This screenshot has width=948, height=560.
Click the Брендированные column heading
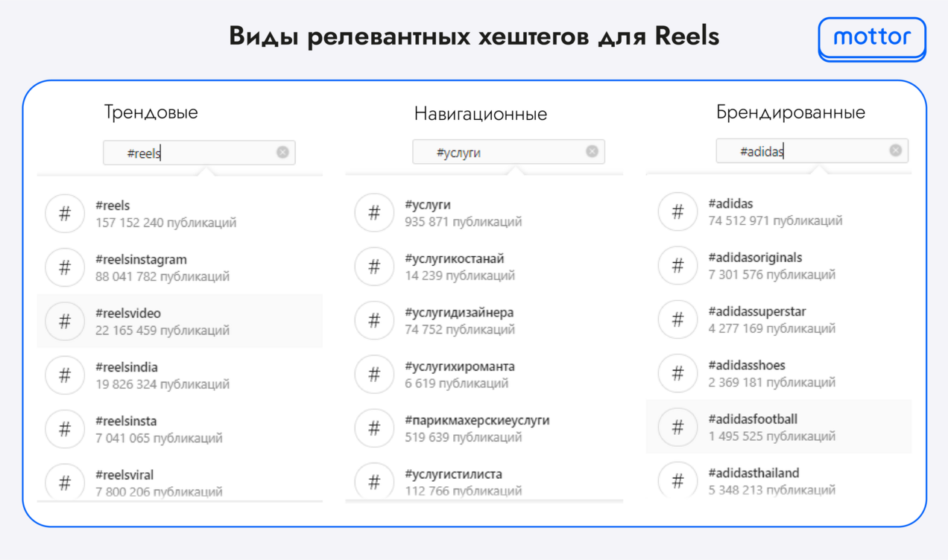(791, 112)
